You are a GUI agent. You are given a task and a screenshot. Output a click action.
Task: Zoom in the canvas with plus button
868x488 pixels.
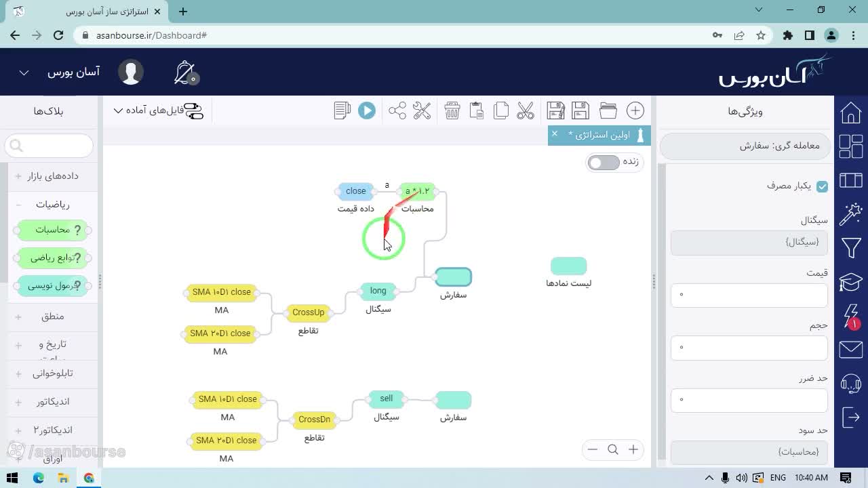633,449
